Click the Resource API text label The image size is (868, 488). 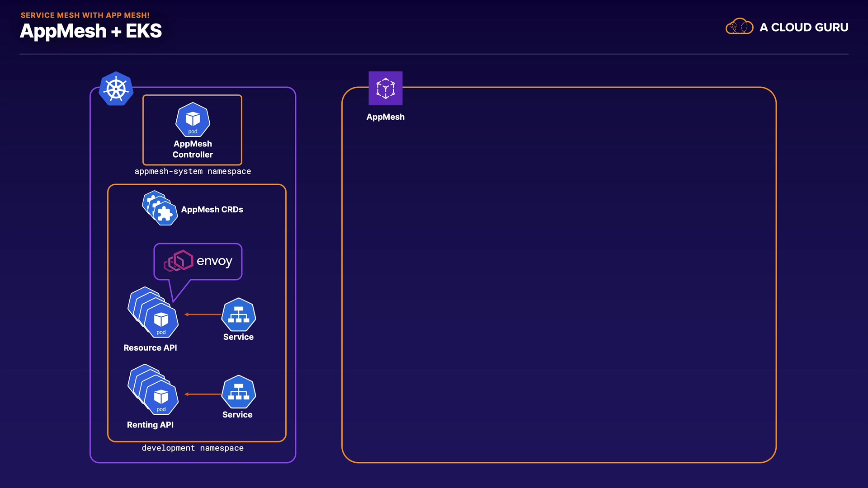150,348
